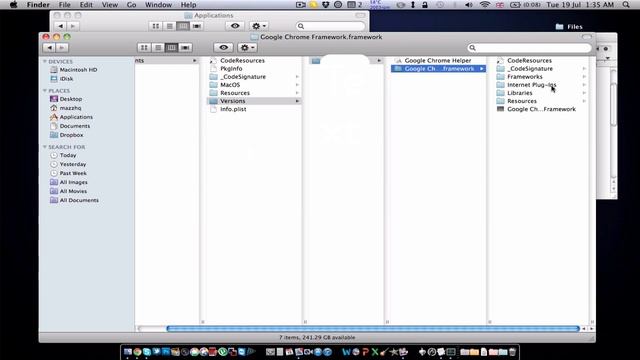Screen dimensions: 640x360
Task: Open Spotlight search in the menu bar
Action: [x=626, y=5]
